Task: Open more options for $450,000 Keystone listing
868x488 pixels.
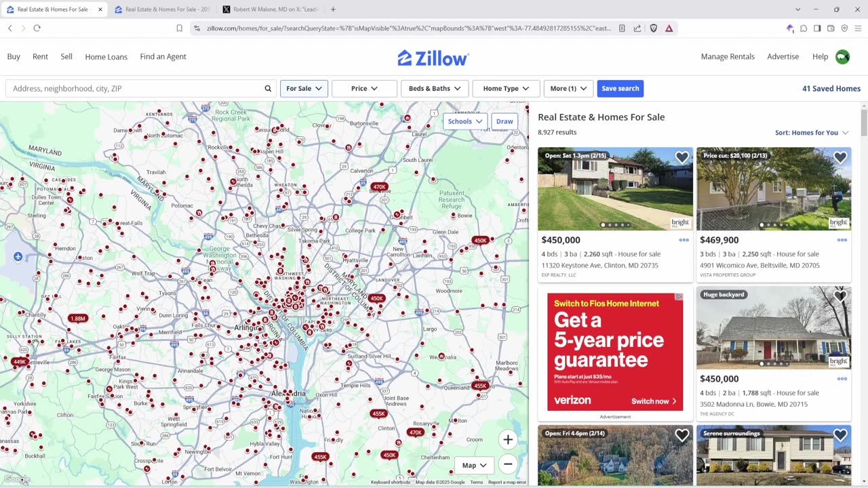Action: click(684, 240)
